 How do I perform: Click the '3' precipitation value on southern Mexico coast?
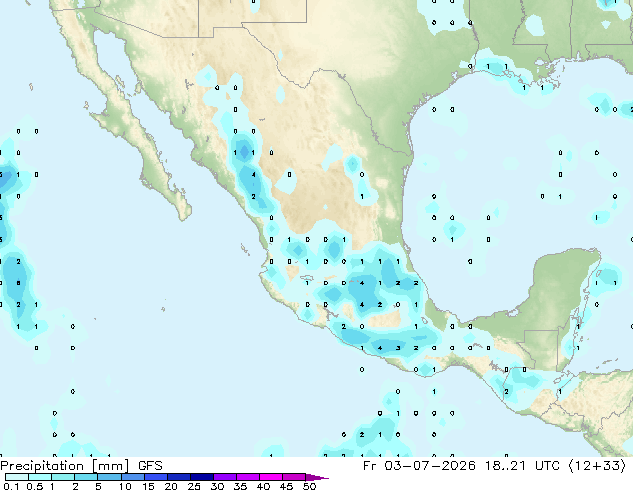(x=398, y=348)
